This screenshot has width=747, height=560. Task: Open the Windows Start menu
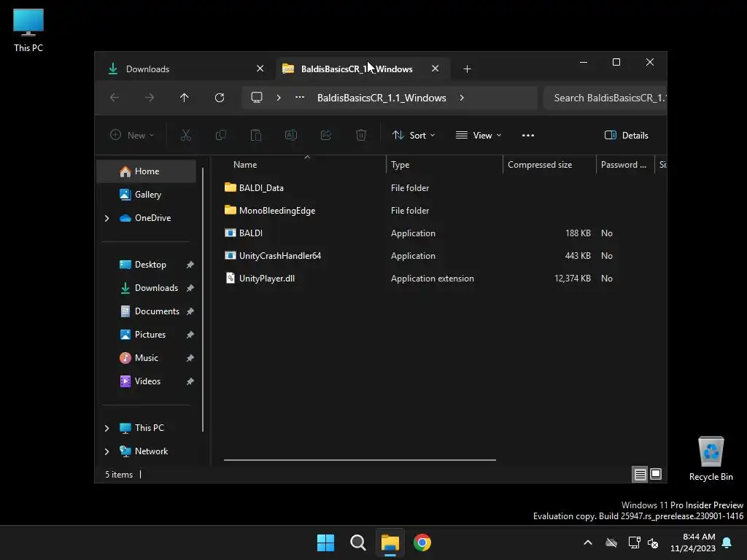coord(326,542)
